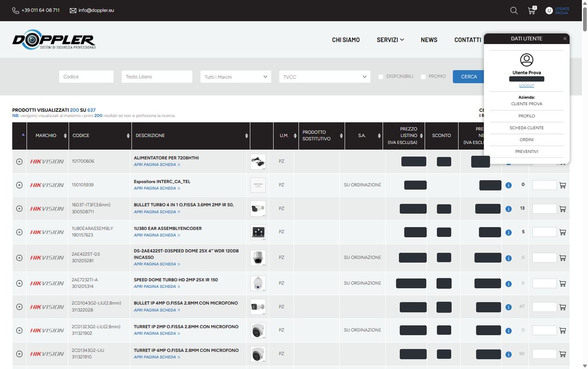Screen dimensions: 588x369
Task: Click the Codice input field
Action: (86, 77)
